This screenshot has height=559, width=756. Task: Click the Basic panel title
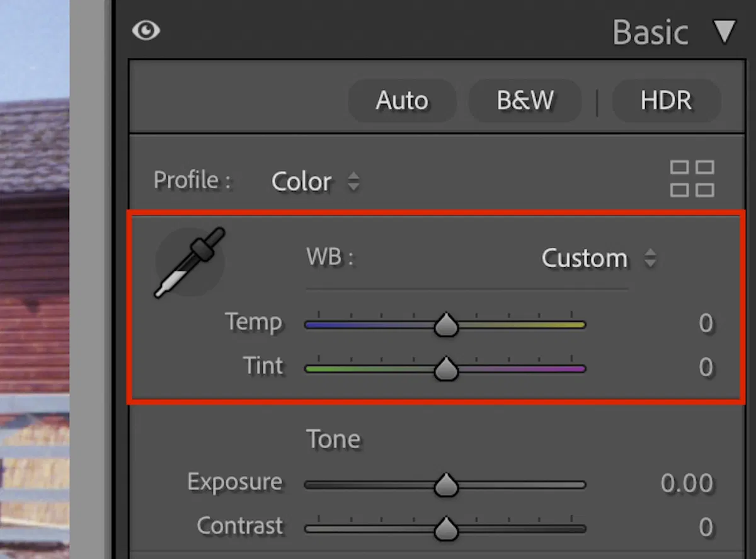pyautogui.click(x=650, y=32)
